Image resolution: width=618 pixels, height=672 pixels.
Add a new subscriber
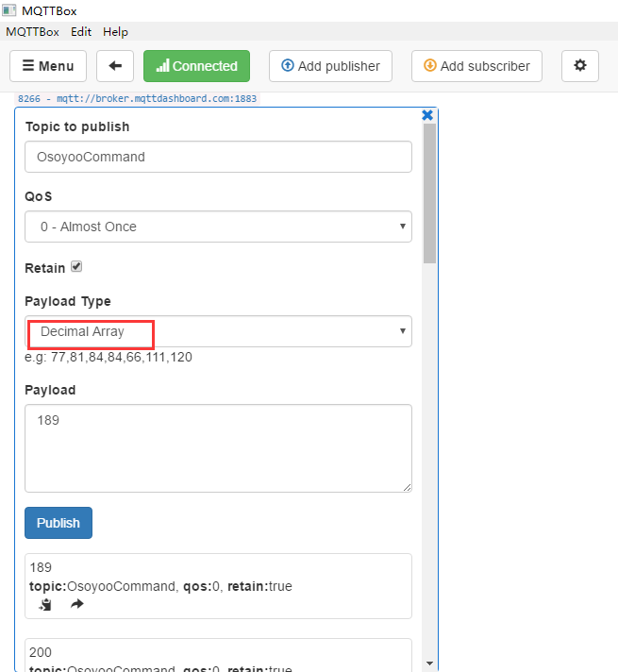click(x=476, y=66)
